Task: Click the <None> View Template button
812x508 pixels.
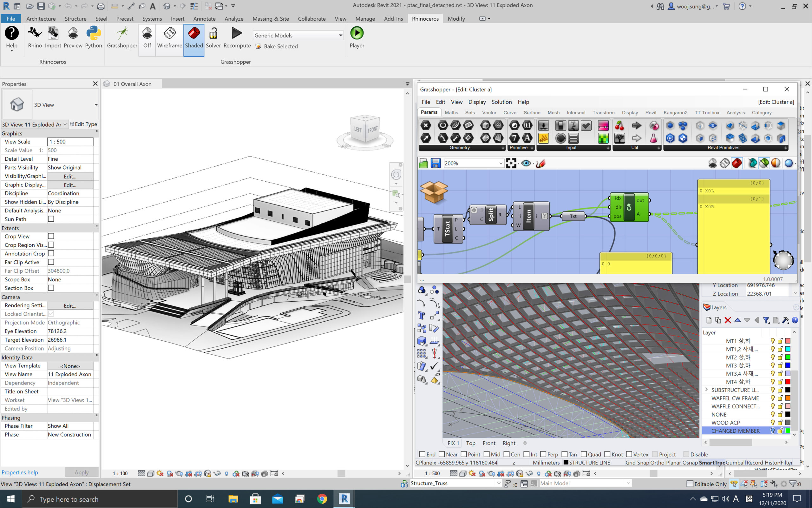Action: [x=70, y=365]
